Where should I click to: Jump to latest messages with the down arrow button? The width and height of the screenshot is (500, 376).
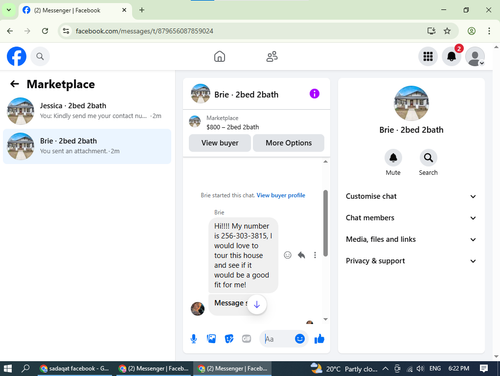click(x=257, y=304)
